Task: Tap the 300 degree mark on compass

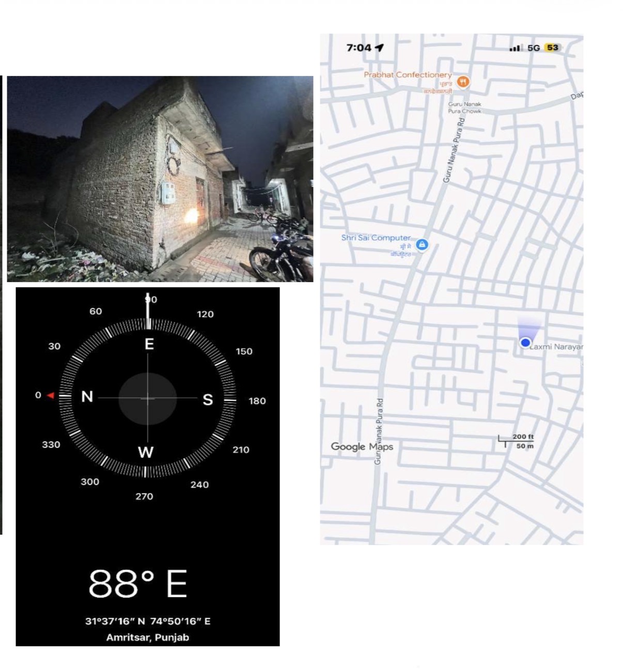Action: click(90, 482)
